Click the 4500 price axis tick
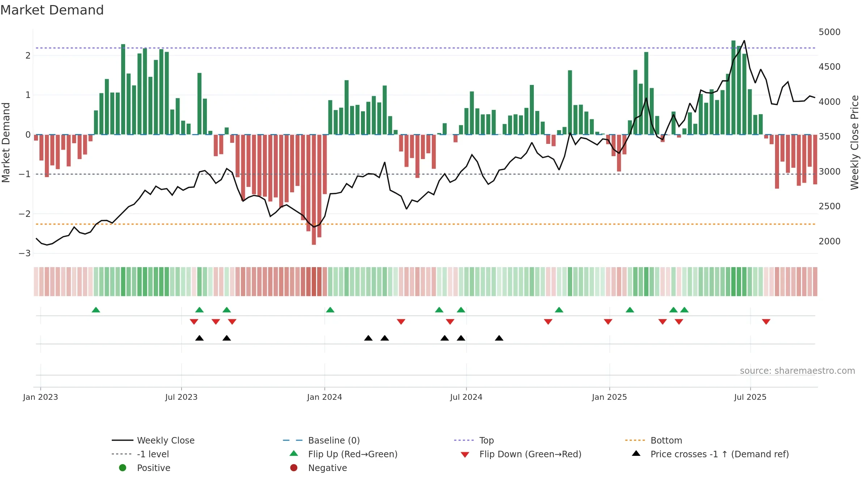The image size is (868, 488). coord(830,67)
